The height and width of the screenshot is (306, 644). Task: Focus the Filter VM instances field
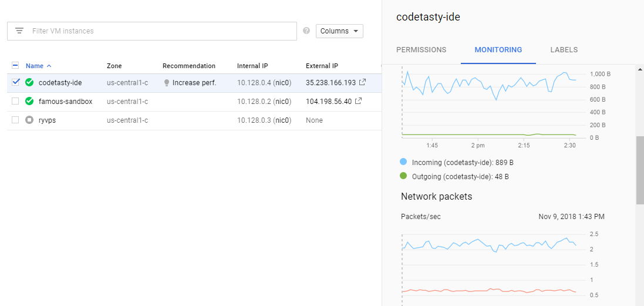(152, 31)
